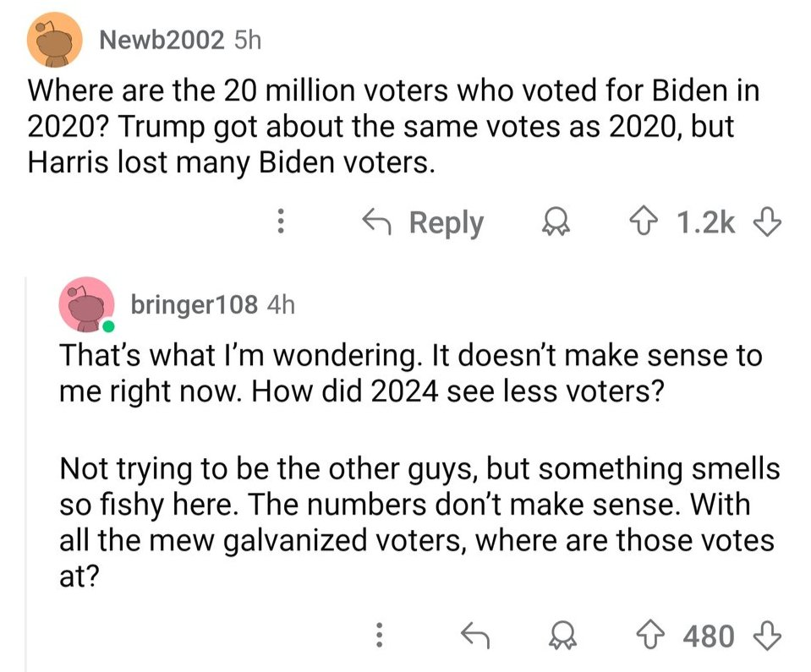
Task: Click the 5h timestamp on Newb2002's comment
Action: point(245,40)
